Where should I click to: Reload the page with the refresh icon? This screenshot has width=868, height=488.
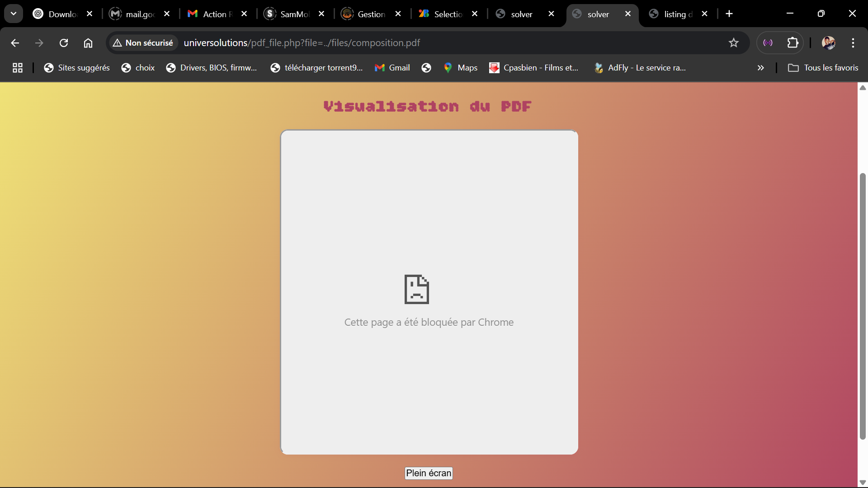64,43
